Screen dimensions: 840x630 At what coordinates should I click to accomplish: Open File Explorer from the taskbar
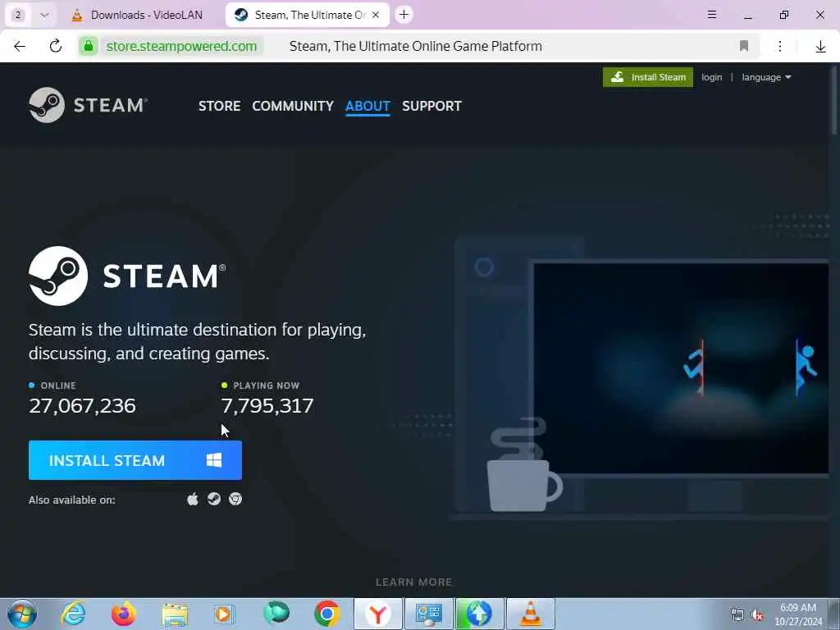pyautogui.click(x=175, y=614)
